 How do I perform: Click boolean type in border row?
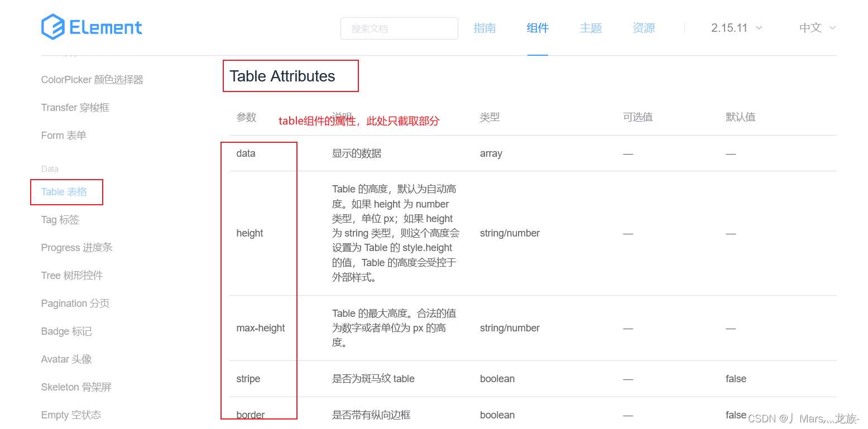click(497, 415)
